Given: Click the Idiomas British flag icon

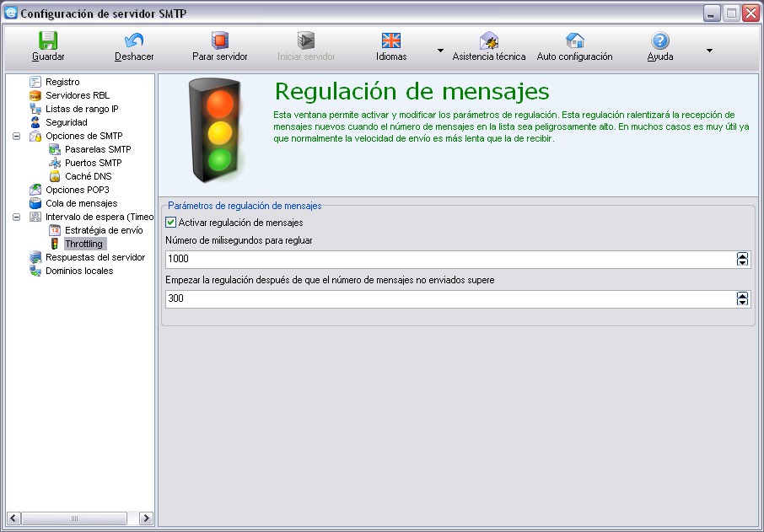Looking at the screenshot, I should tap(391, 40).
